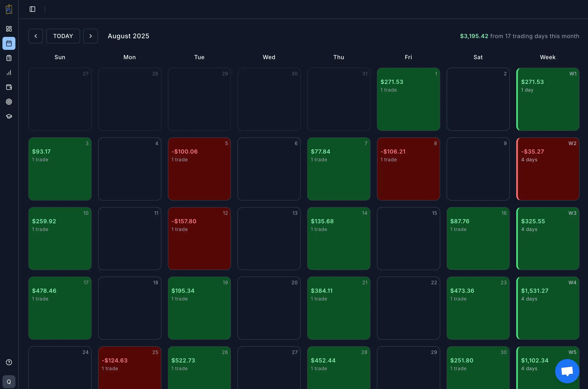The width and height of the screenshot is (588, 389).
Task: Go to previous month with left chevron
Action: (35, 36)
